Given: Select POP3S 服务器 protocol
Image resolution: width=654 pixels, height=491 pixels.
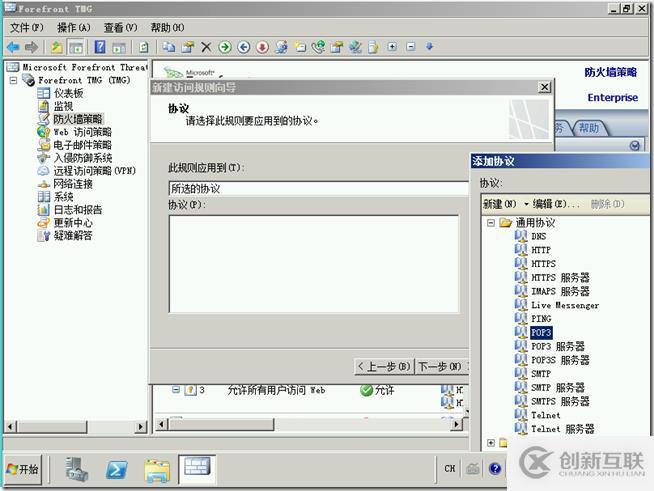Looking at the screenshot, I should coord(560,360).
